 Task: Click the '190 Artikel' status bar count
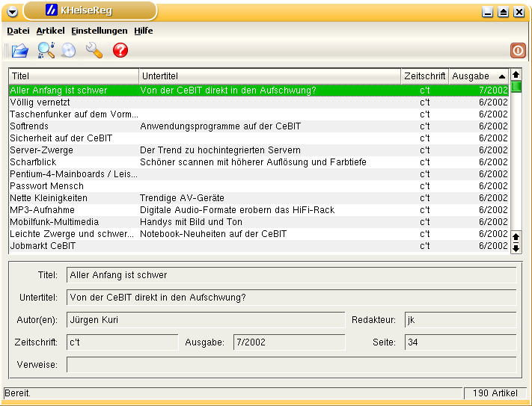(x=495, y=393)
